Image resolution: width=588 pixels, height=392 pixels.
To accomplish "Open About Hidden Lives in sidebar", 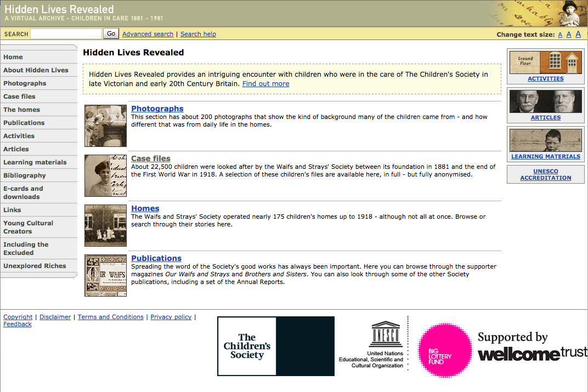I will click(x=36, y=70).
